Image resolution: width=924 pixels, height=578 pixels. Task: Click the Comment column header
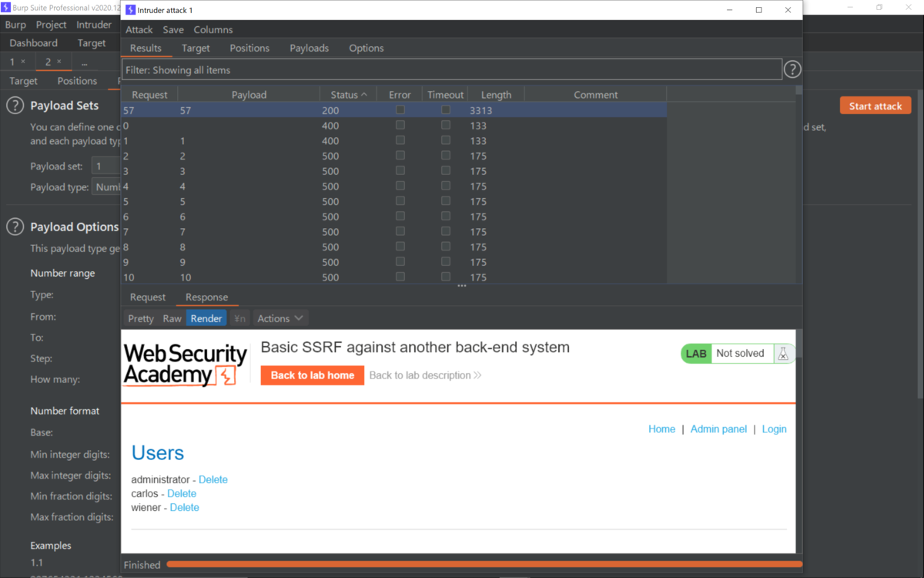595,95
